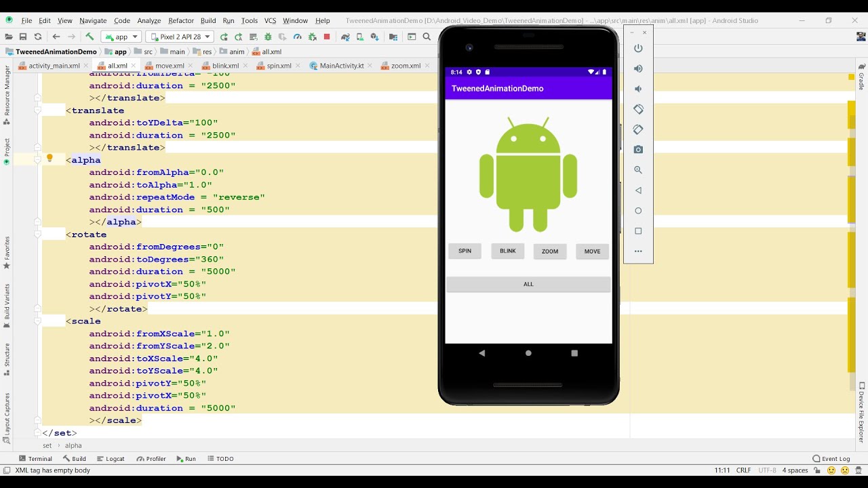Click 'anim' folder in navigation bar
868x488 pixels.
[232, 52]
